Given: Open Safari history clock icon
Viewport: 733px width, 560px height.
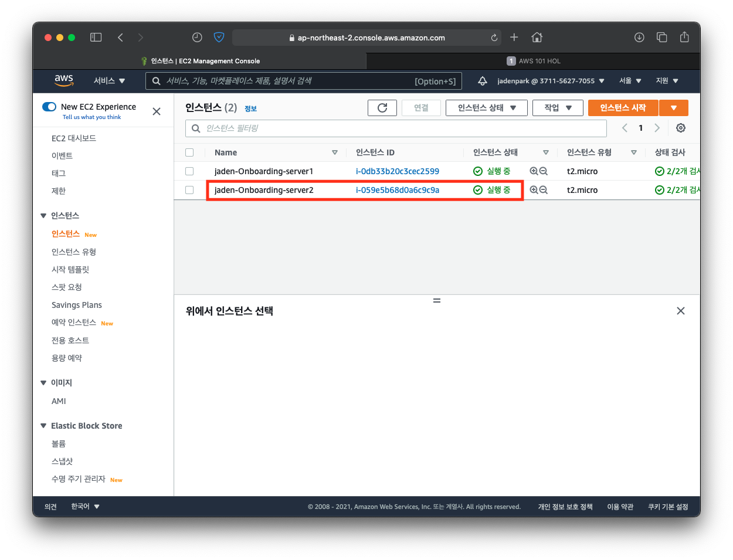Looking at the screenshot, I should 197,38.
